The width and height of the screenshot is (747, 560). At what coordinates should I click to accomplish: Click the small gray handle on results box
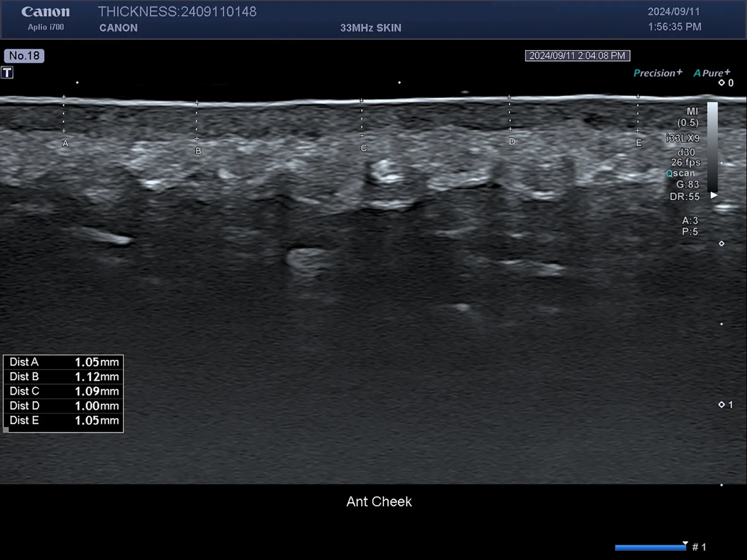point(6,430)
